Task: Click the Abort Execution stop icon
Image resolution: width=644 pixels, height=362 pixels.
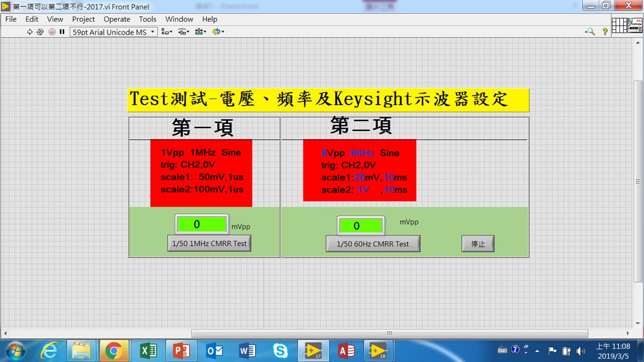Action: coord(52,32)
